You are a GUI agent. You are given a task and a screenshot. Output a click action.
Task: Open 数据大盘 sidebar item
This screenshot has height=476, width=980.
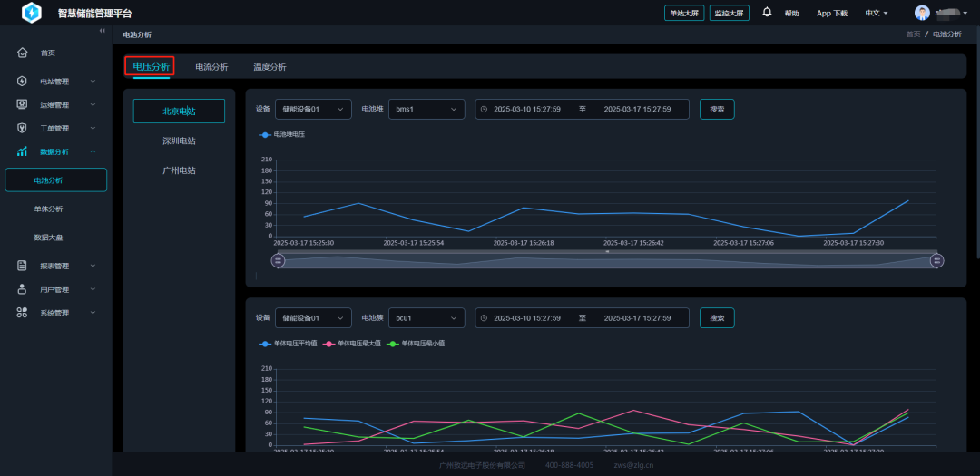48,238
